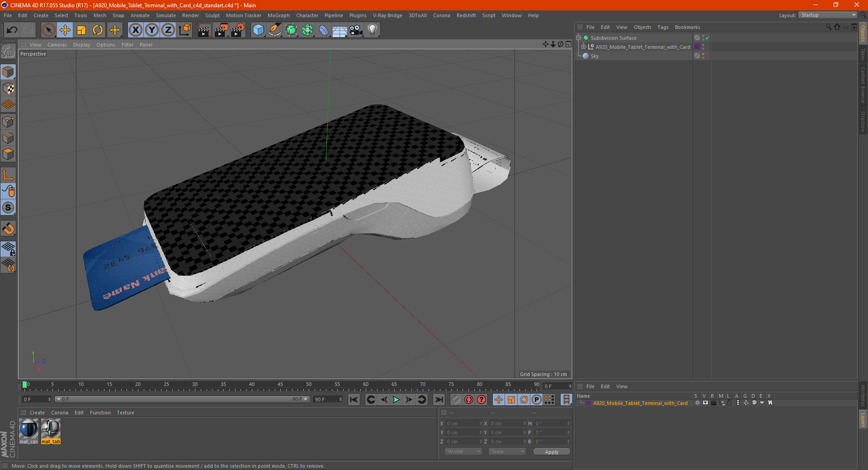Open Object Manager Tags menu

coord(663,27)
